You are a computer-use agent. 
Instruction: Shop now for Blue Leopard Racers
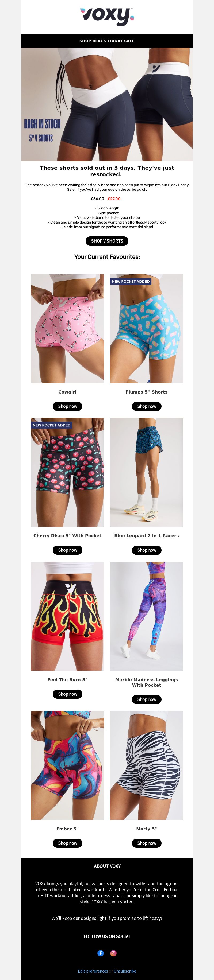[x=147, y=550]
